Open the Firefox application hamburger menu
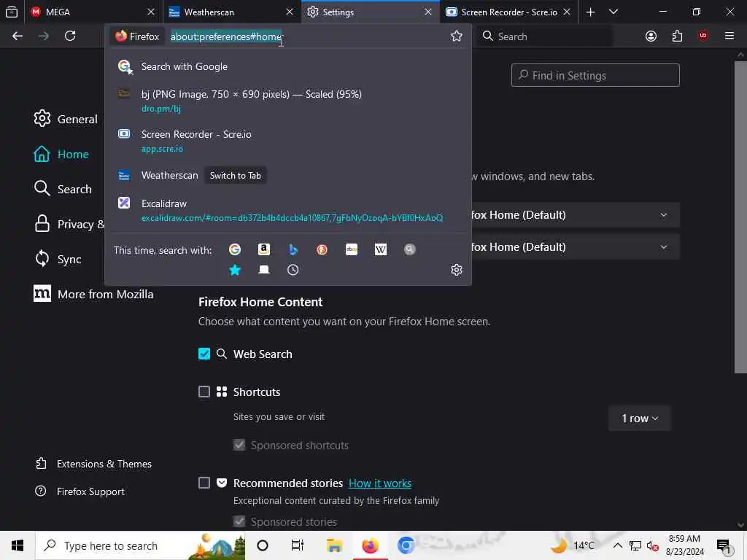The width and height of the screenshot is (747, 560). (729, 36)
